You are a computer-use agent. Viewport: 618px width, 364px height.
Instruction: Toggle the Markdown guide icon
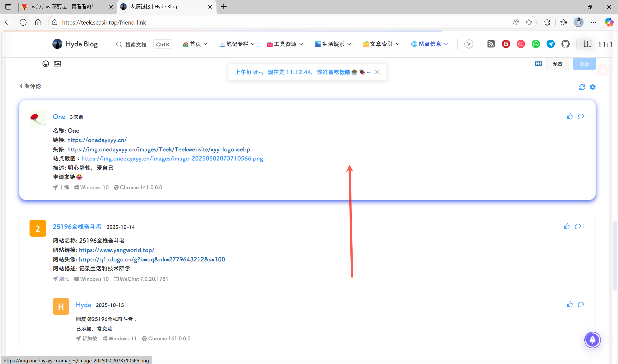(538, 64)
